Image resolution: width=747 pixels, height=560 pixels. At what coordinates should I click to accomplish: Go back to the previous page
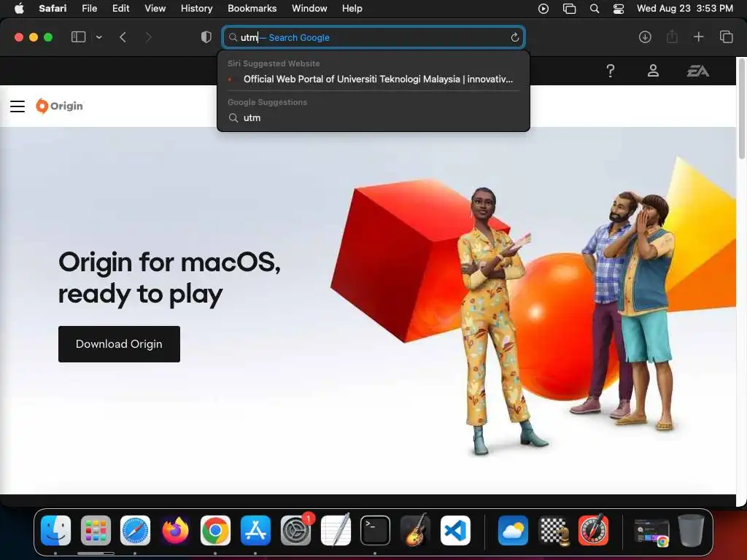point(123,37)
